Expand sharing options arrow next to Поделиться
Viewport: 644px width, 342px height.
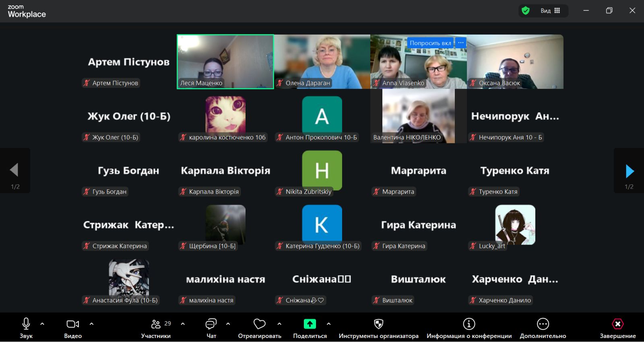tap(329, 324)
